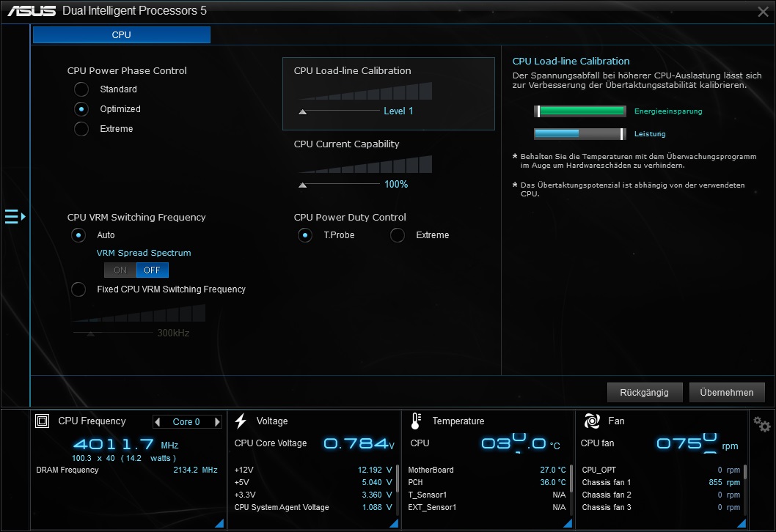776x532 pixels.
Task: Click the Voltage lightning bolt icon
Action: pyautogui.click(x=241, y=421)
